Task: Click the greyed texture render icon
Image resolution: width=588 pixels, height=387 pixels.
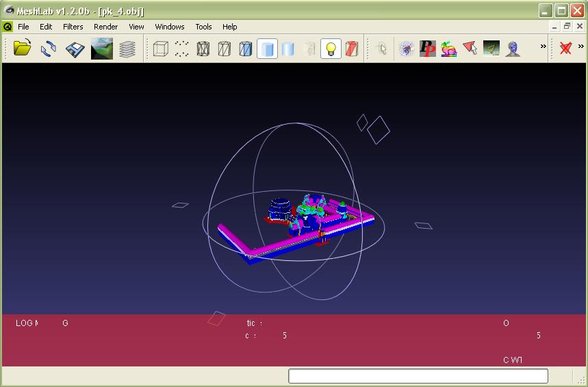Action: pos(309,49)
